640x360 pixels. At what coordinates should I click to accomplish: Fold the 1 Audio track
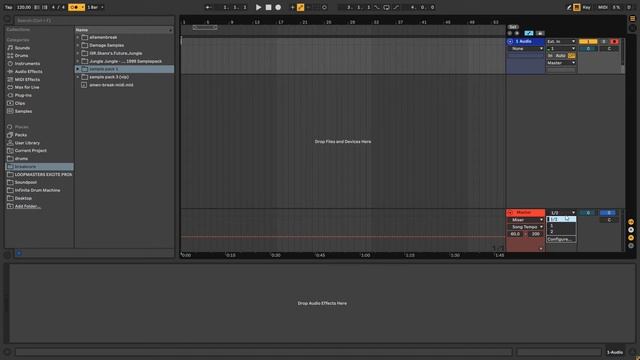point(510,41)
